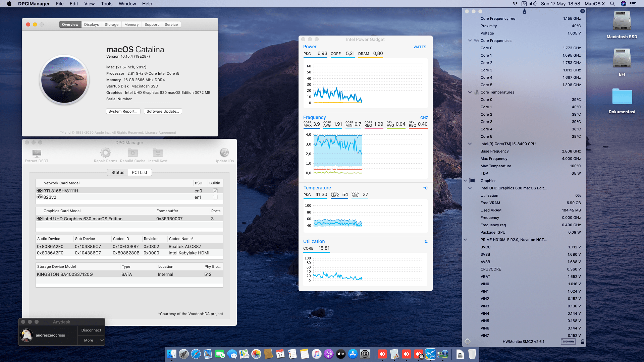The width and height of the screenshot is (644, 362).
Task: Click the lock icon beside the HWMonitorSMC2 version
Action: pyautogui.click(x=583, y=342)
